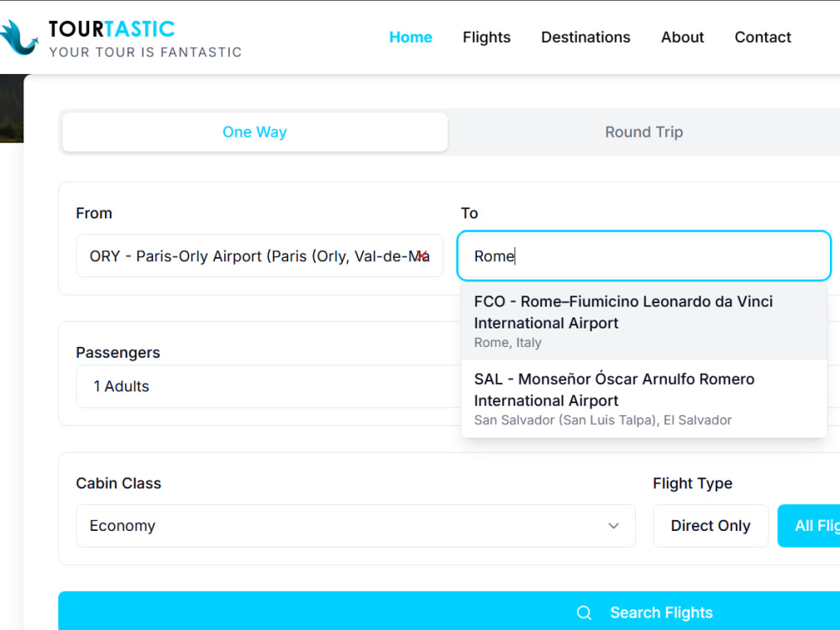The width and height of the screenshot is (840, 630).
Task: Open the Home navigation link
Action: pyautogui.click(x=411, y=37)
